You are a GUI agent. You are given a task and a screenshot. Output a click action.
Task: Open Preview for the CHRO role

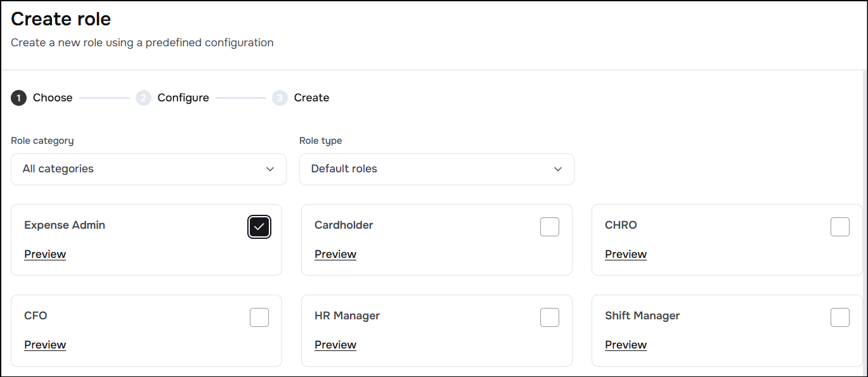[x=626, y=254]
